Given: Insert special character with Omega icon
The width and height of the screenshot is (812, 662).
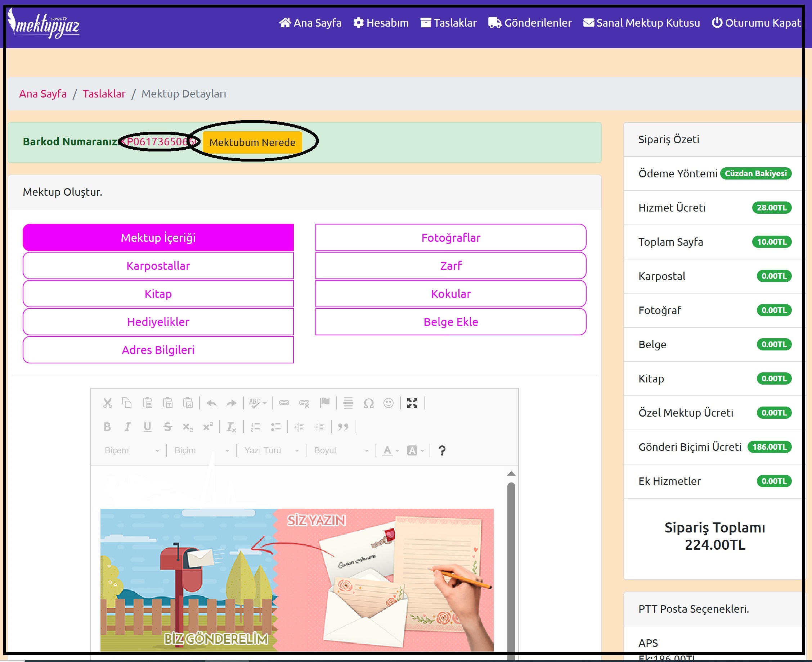Looking at the screenshot, I should click(x=368, y=403).
